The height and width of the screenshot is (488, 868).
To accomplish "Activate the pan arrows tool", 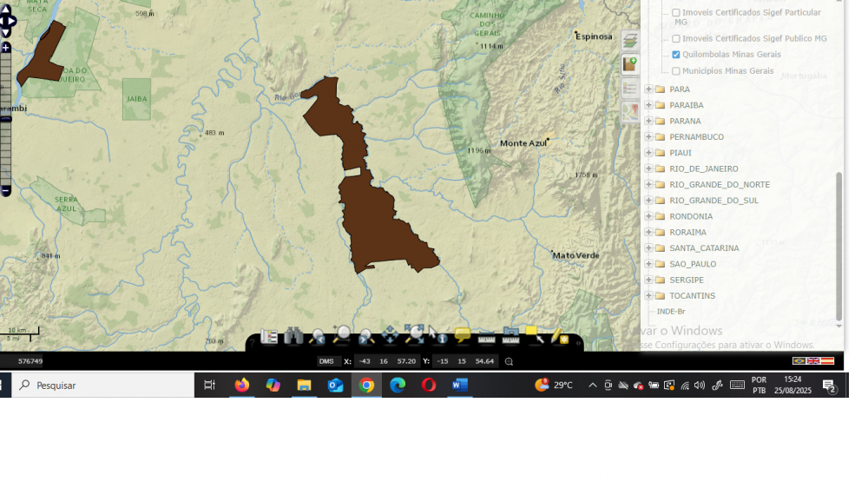I will 390,335.
